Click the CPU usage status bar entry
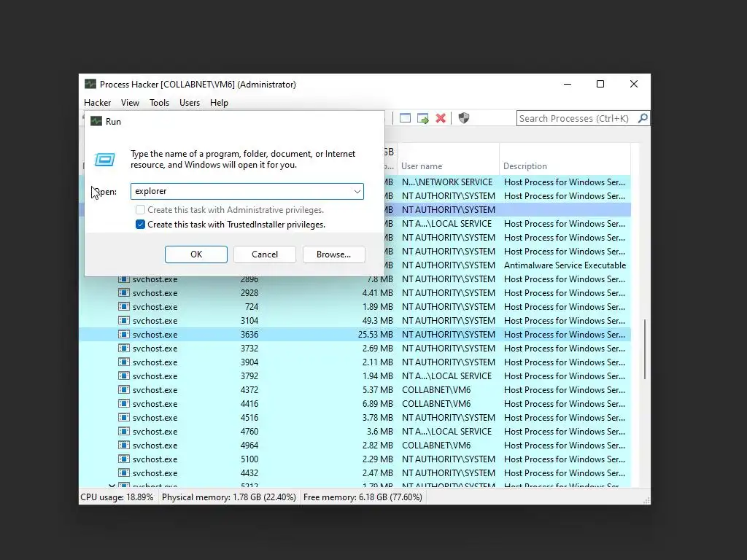Image resolution: width=747 pixels, height=560 pixels. coord(117,497)
